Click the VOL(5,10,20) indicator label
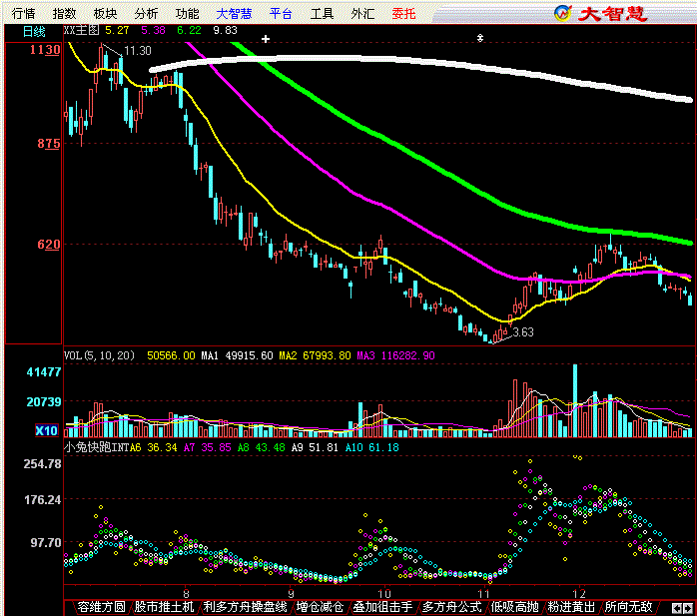The height and width of the screenshot is (616, 697). click(x=99, y=355)
